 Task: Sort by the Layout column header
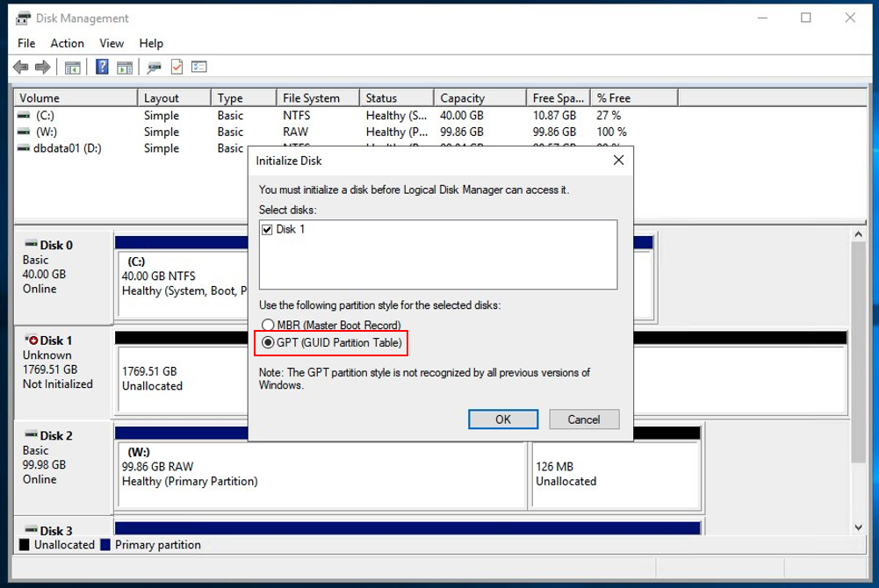[175, 98]
